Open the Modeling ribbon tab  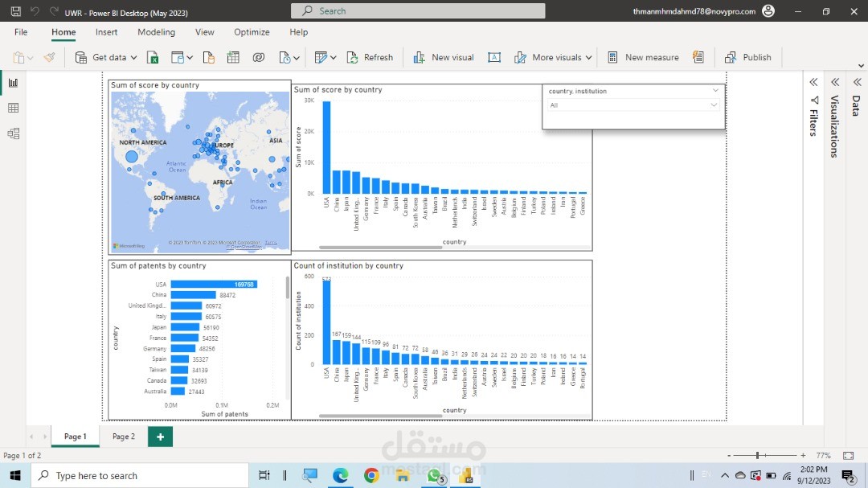[x=156, y=32]
